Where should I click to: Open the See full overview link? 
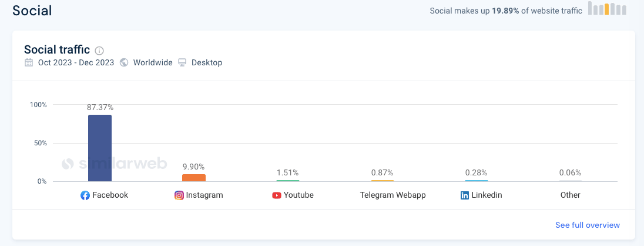pyautogui.click(x=588, y=225)
